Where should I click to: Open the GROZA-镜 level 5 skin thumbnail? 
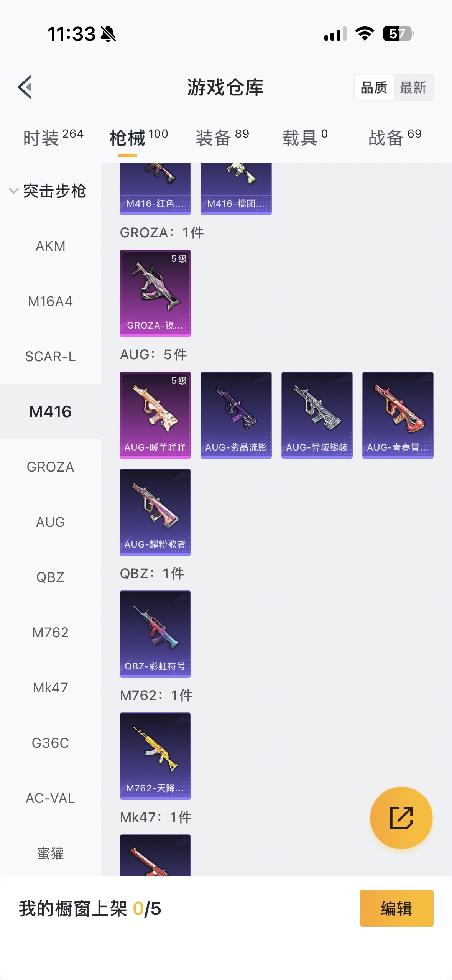click(x=155, y=293)
